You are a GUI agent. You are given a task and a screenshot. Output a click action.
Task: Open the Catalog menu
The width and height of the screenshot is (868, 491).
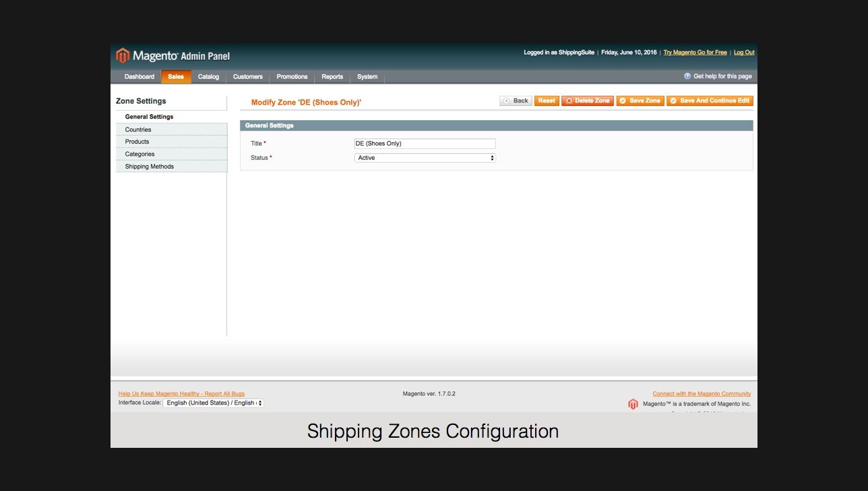click(208, 77)
